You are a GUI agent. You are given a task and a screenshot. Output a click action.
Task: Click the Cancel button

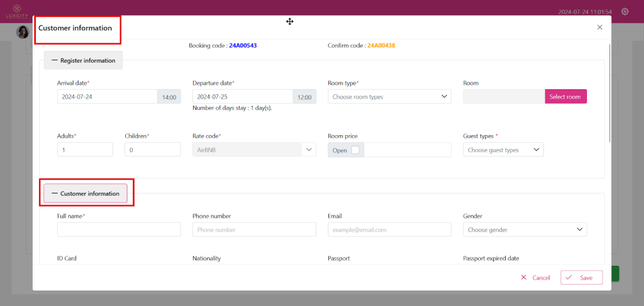tap(535, 278)
